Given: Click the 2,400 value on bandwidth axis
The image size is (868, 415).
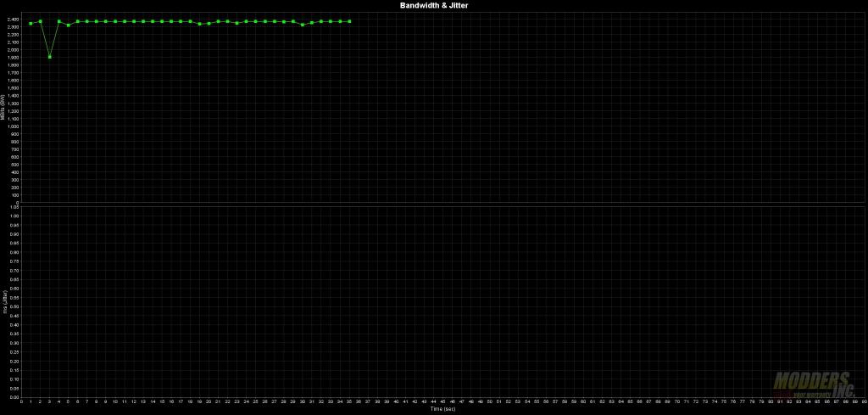Looking at the screenshot, I should click(14, 20).
